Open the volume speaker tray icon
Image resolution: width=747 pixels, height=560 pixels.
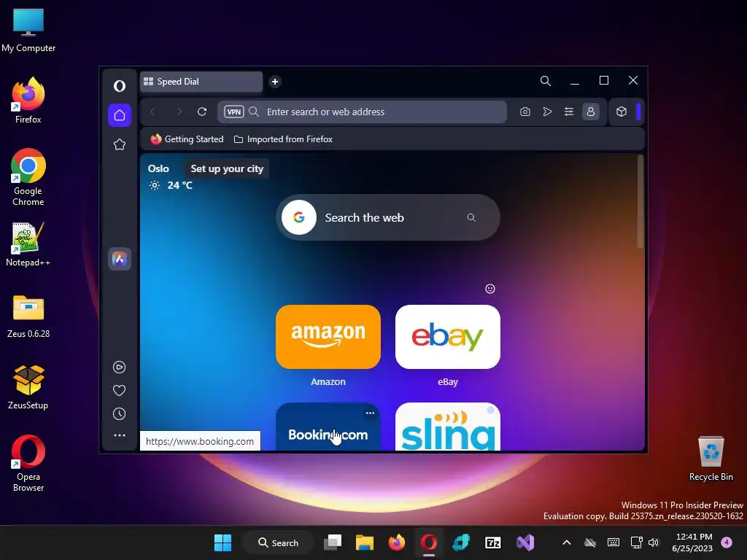pos(654,542)
